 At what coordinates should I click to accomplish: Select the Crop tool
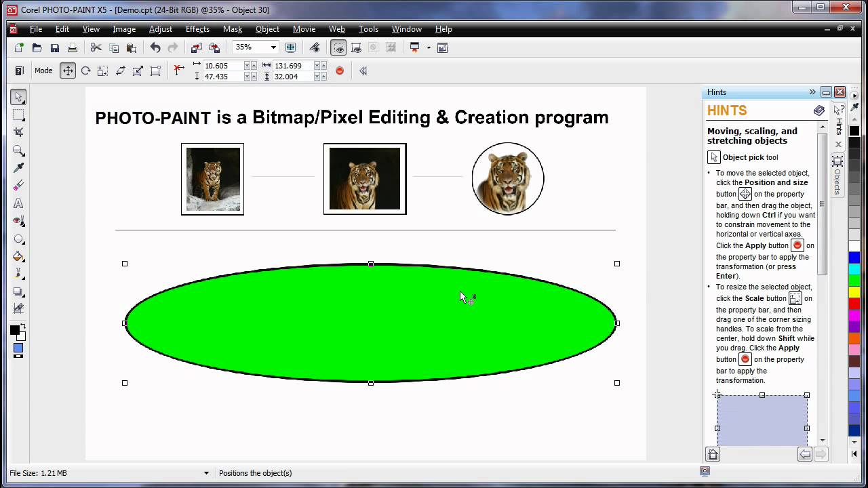coord(19,132)
